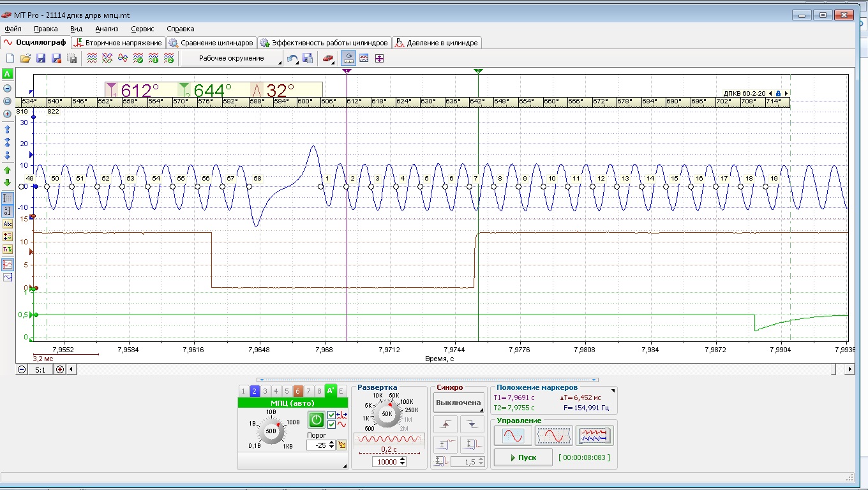
Task: Select the falling edge sync trigger
Action: [472, 424]
